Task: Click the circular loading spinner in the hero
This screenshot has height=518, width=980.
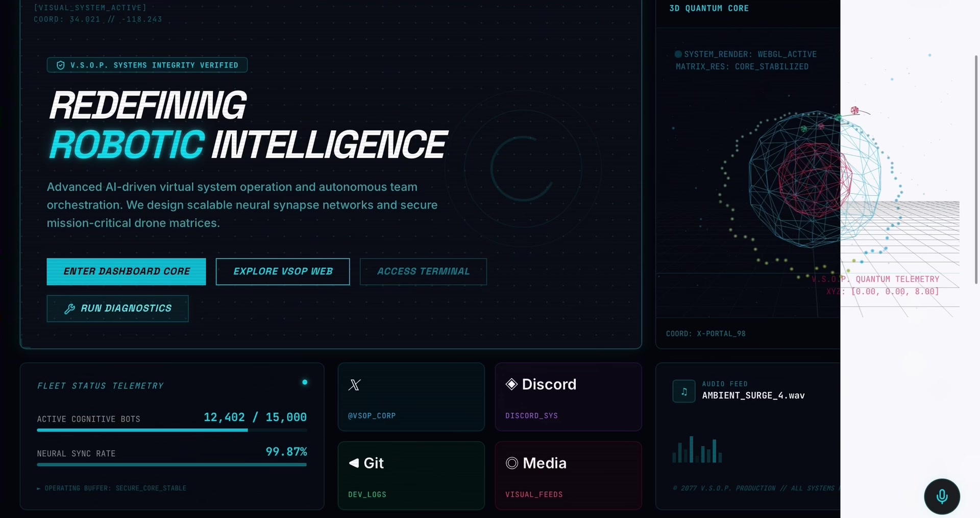Action: 523,169
